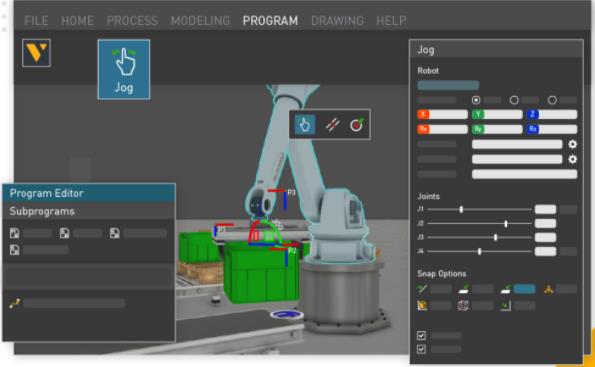The width and height of the screenshot is (595, 367).
Task: Open the upper gear settings icon in the Jog panel
Action: click(572, 144)
